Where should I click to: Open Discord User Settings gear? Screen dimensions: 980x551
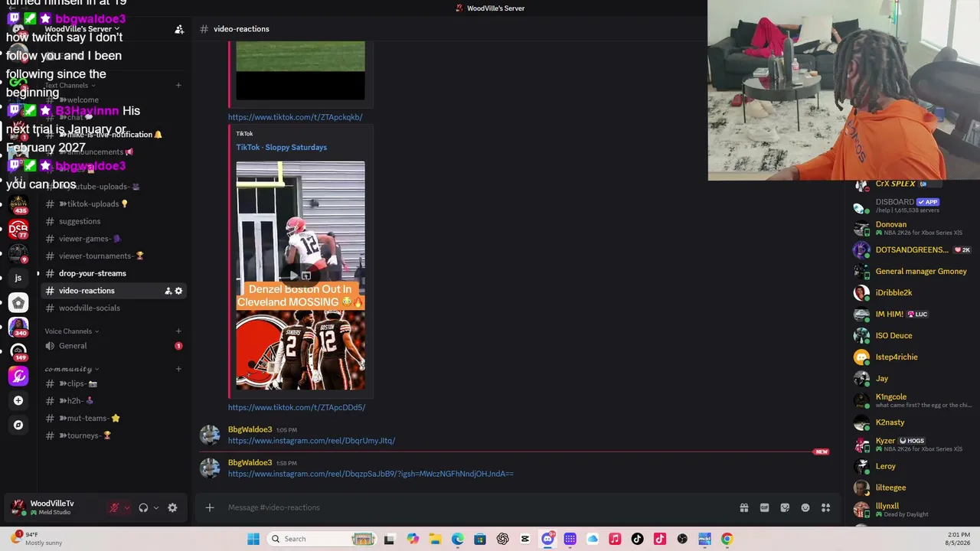(x=172, y=507)
